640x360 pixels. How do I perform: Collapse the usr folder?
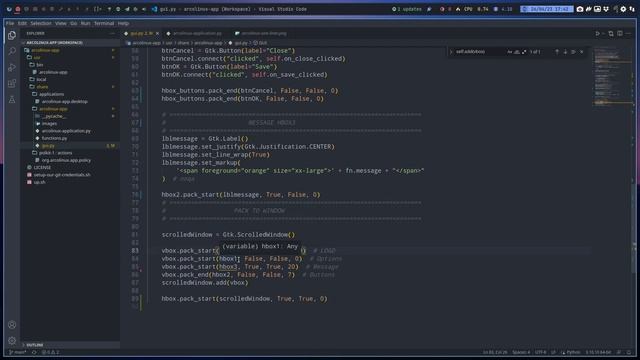point(37,58)
